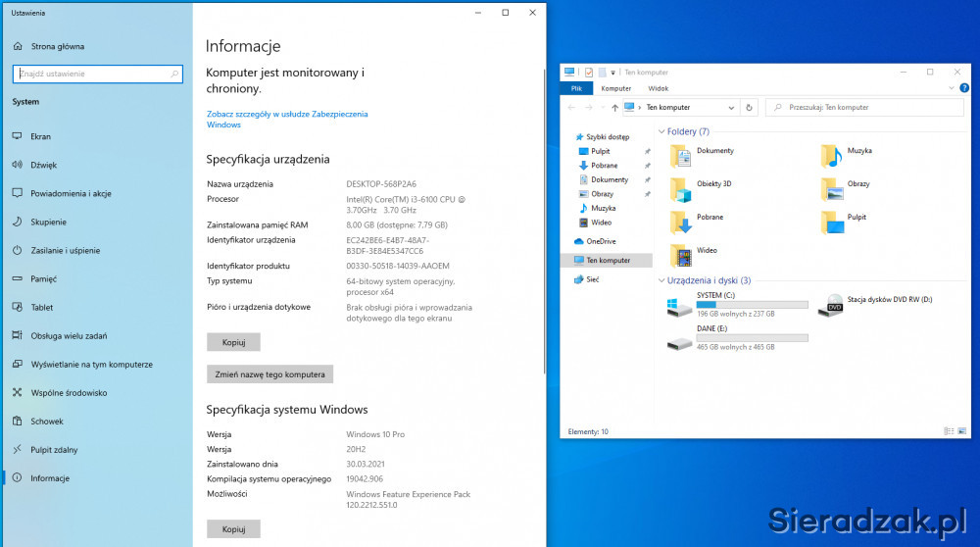This screenshot has width=980, height=547.
Task: Click the refresh button beside address bar
Action: [x=750, y=107]
